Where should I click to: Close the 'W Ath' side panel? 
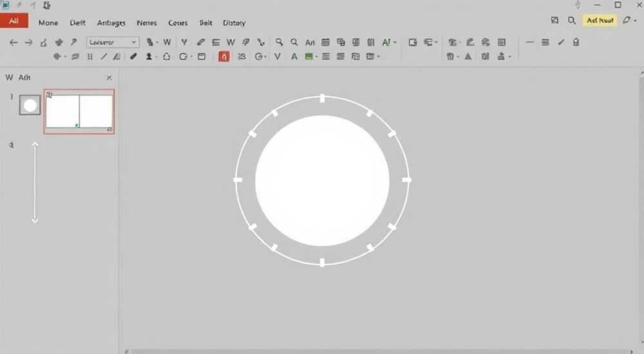tap(109, 78)
